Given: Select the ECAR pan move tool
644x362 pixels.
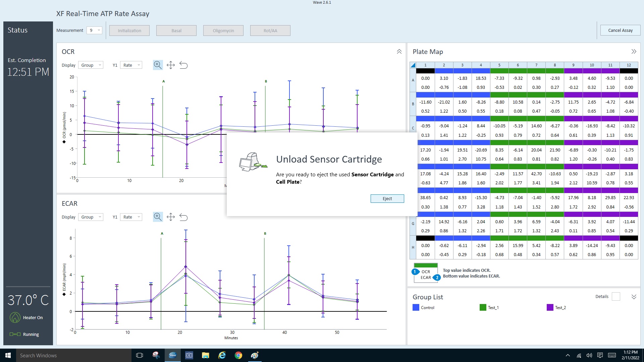Looking at the screenshot, I should [x=171, y=217].
